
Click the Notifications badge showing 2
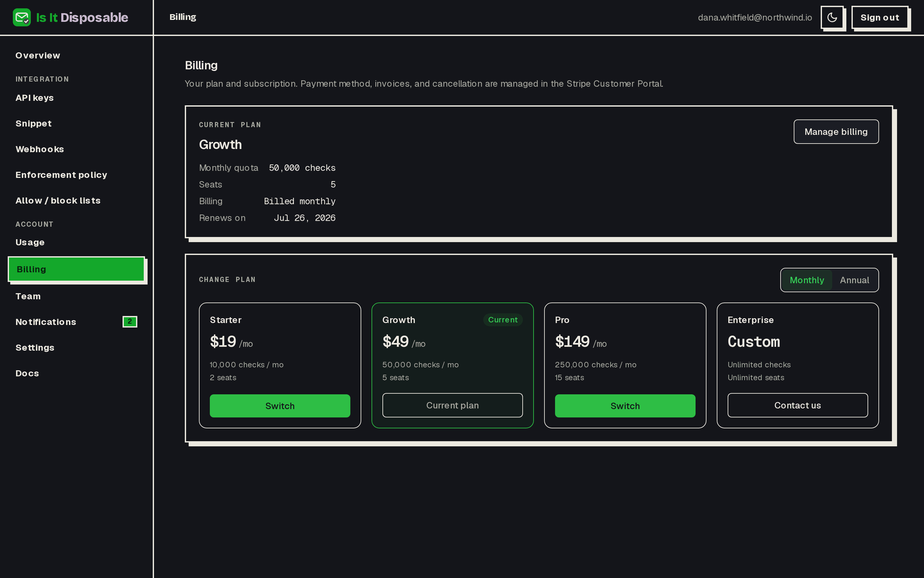click(130, 321)
